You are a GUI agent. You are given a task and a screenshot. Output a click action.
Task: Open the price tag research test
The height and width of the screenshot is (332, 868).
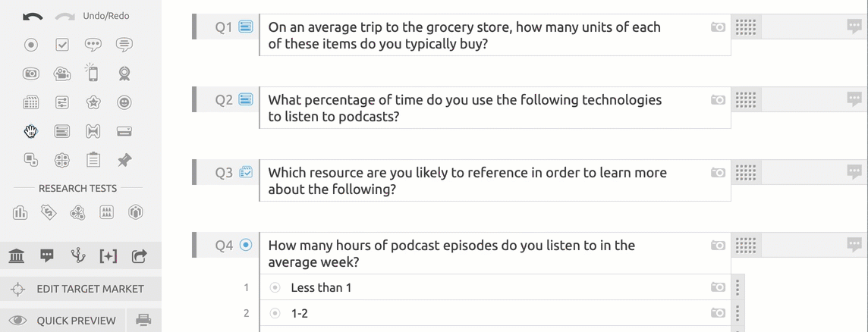[49, 212]
